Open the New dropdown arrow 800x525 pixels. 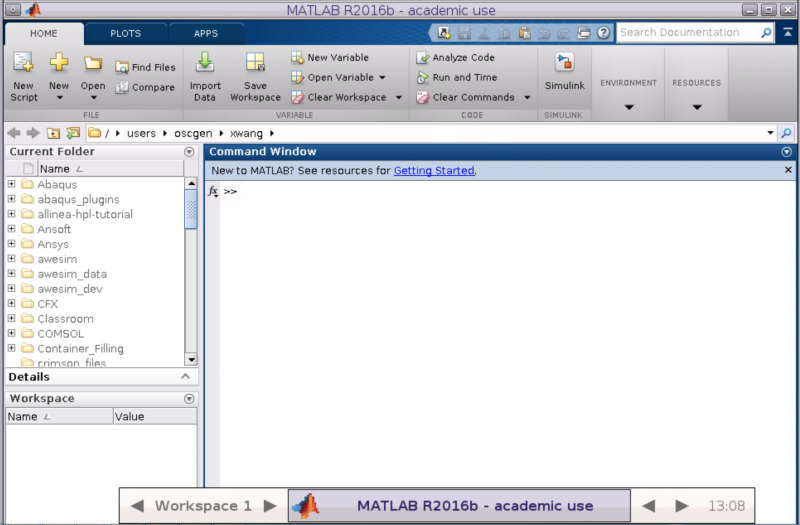59,97
